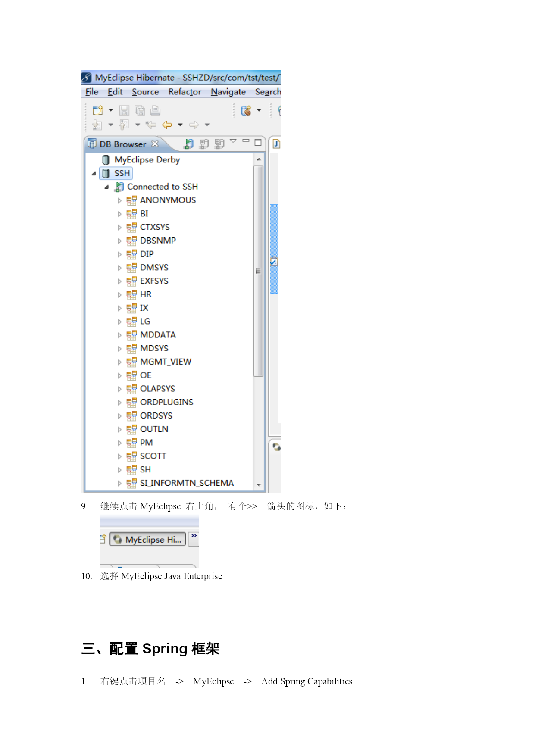Open the DB Browser view menu triangle
Viewport: 535px width, 756px height.
233,141
